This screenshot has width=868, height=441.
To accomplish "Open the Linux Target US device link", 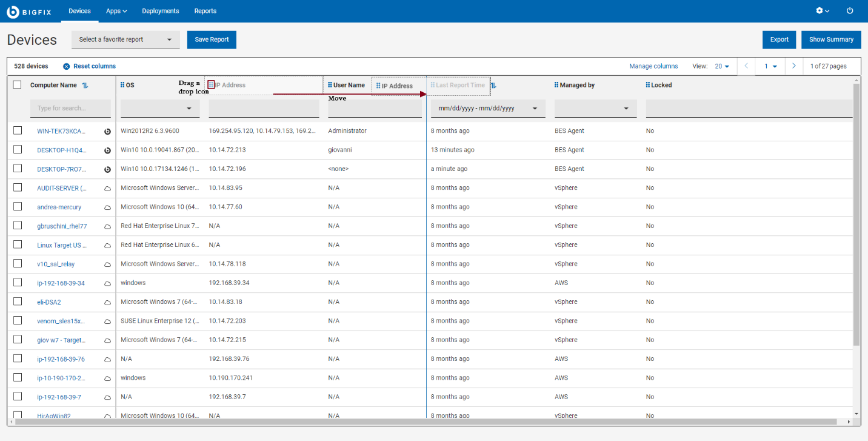I will coord(62,245).
